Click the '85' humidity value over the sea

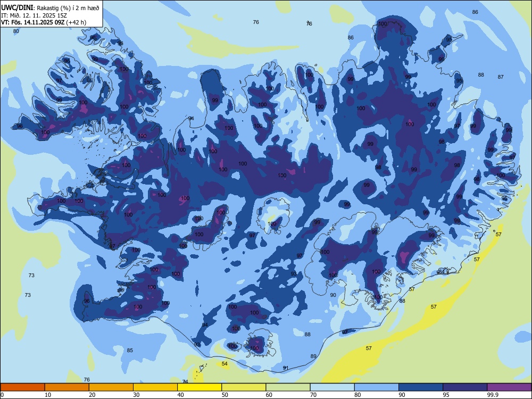click(130, 351)
